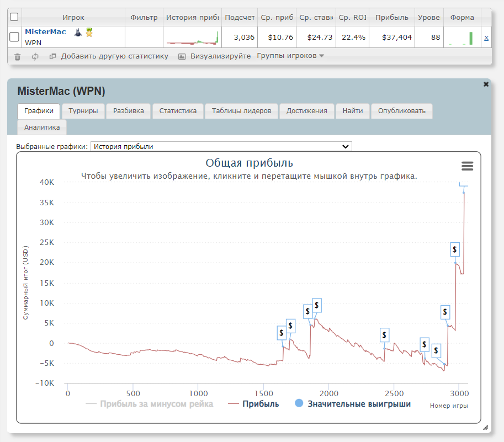Switch to the Турниры tab

pyautogui.click(x=83, y=111)
